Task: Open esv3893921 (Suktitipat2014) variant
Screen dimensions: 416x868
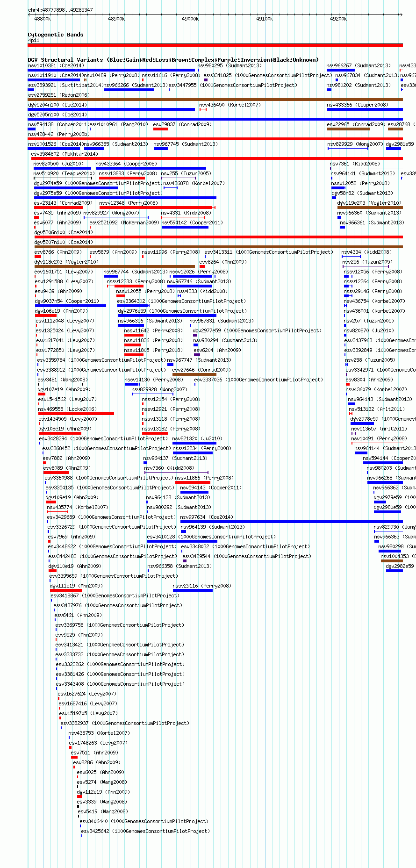Action: pyautogui.click(x=65, y=85)
